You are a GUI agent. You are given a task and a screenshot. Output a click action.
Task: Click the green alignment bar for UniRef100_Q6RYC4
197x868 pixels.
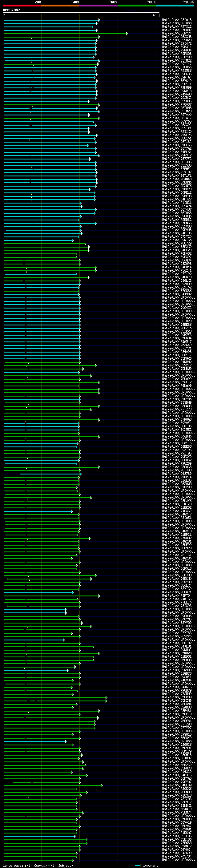pos(66,33)
